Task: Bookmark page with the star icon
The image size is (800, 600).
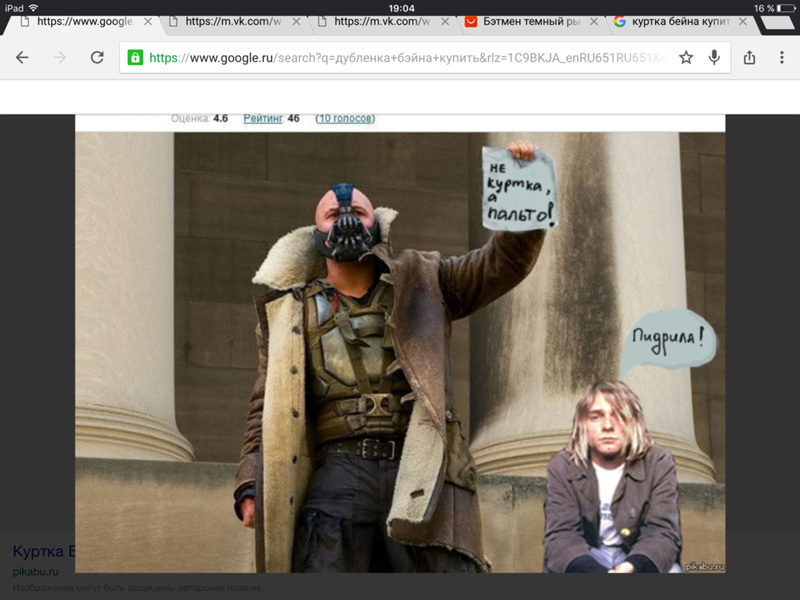Action: point(686,57)
